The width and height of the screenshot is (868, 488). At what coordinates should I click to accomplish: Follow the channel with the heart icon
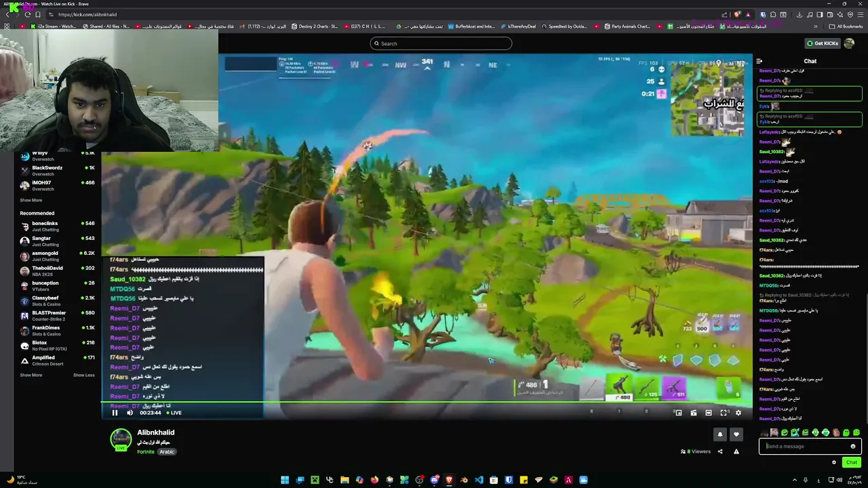click(736, 434)
